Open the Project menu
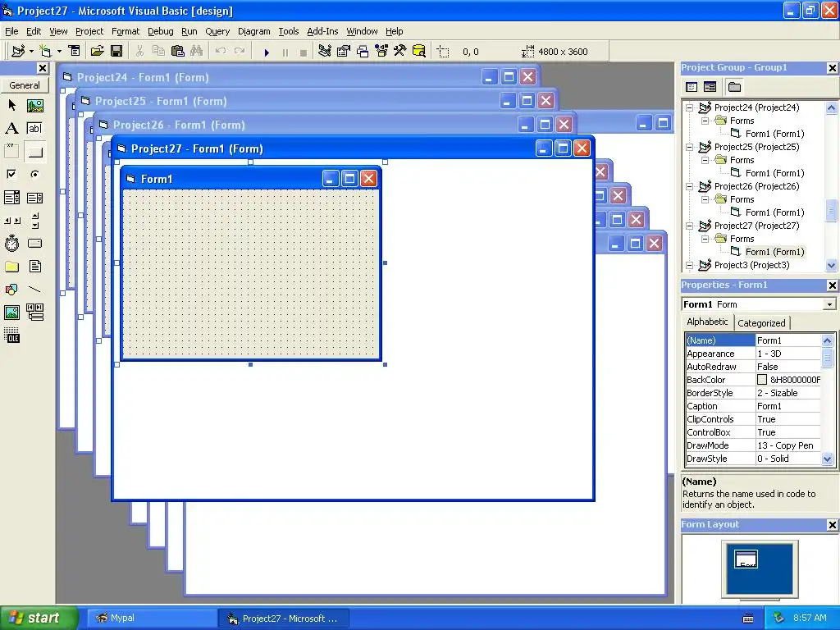Viewport: 840px width, 630px height. point(89,31)
